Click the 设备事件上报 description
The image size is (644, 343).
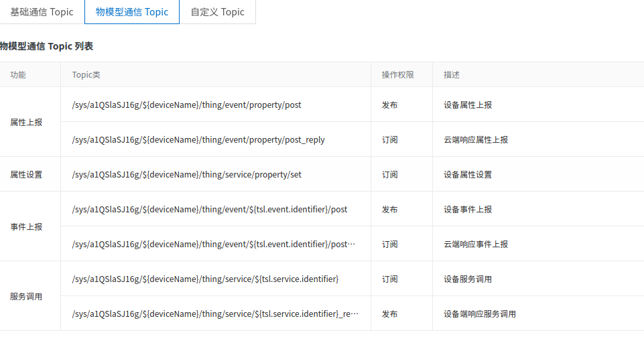coord(467,210)
